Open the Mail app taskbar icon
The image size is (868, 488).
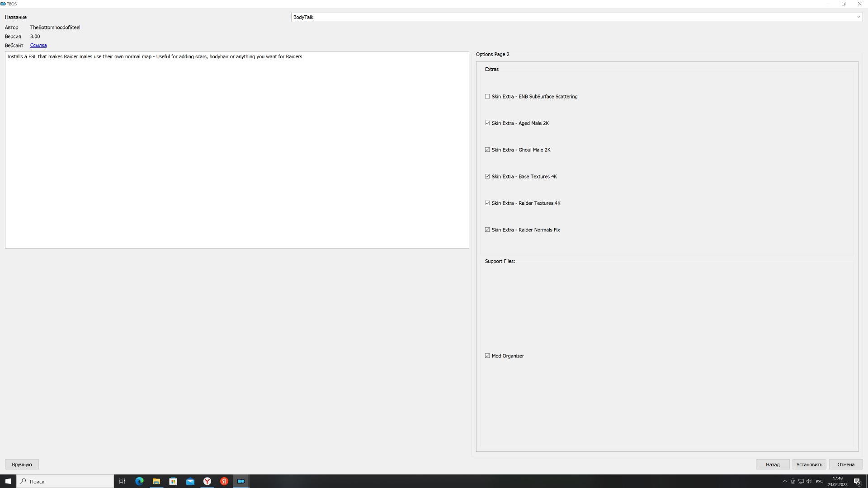[190, 481]
